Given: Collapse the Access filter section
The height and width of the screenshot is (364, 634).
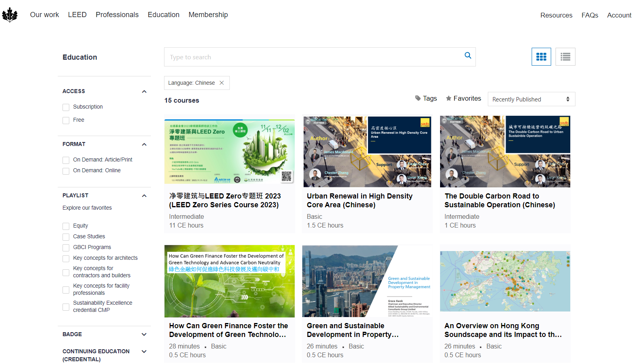Looking at the screenshot, I should (144, 91).
